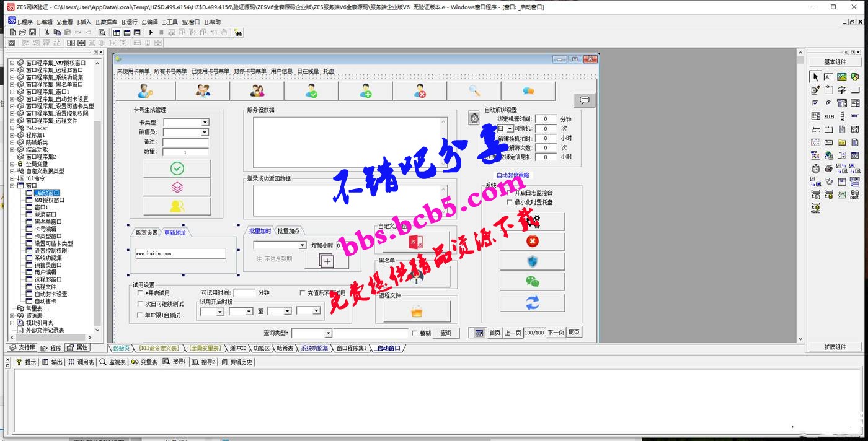Click the pink layers icon button
Viewport: 868px width, 441px height.
pos(177,187)
